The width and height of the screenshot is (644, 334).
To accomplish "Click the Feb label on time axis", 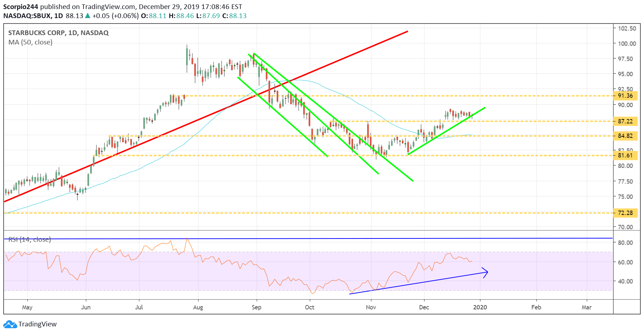I will 536,307.
